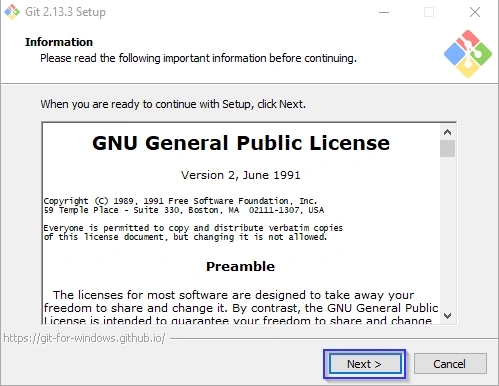This screenshot has height=386, width=499.
Task: Click the Git 2.13.3 Setup title text
Action: pyautogui.click(x=66, y=12)
